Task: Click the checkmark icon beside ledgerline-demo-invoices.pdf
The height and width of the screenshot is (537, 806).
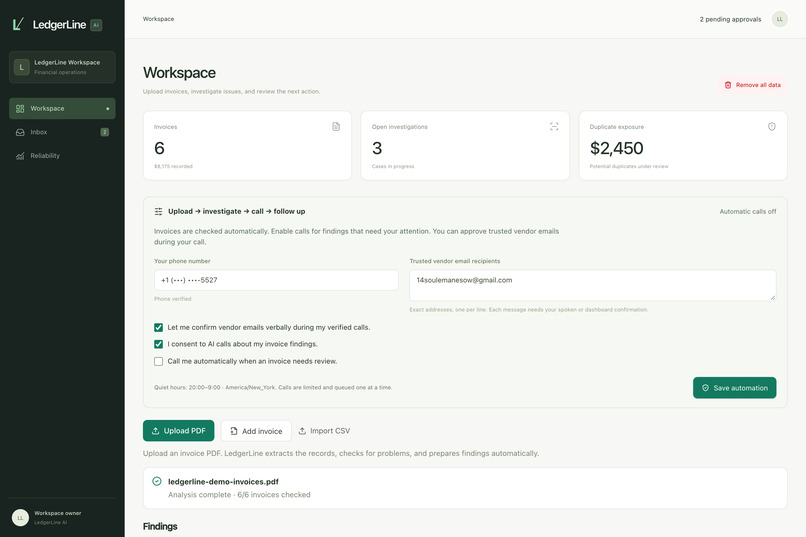Action: 157,481
